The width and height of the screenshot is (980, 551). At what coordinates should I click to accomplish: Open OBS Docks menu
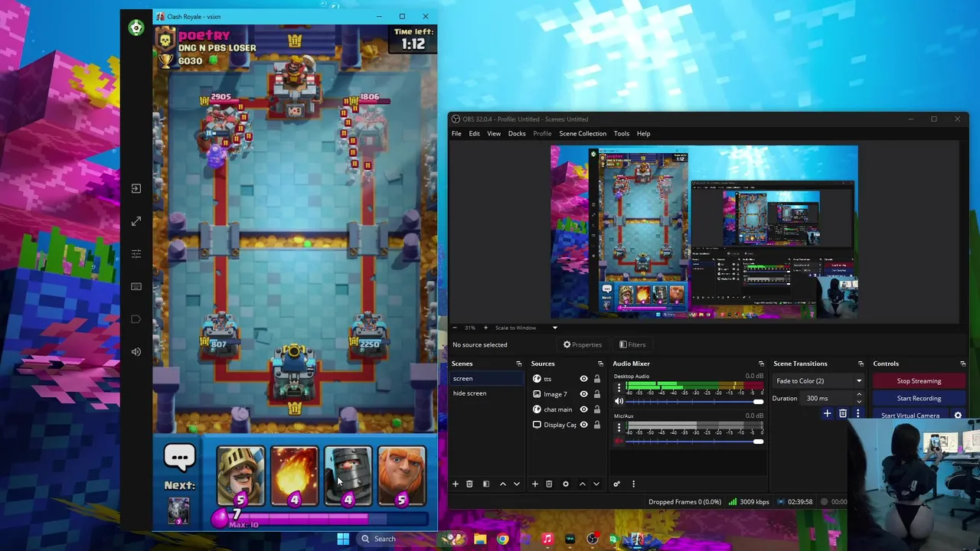click(x=517, y=133)
